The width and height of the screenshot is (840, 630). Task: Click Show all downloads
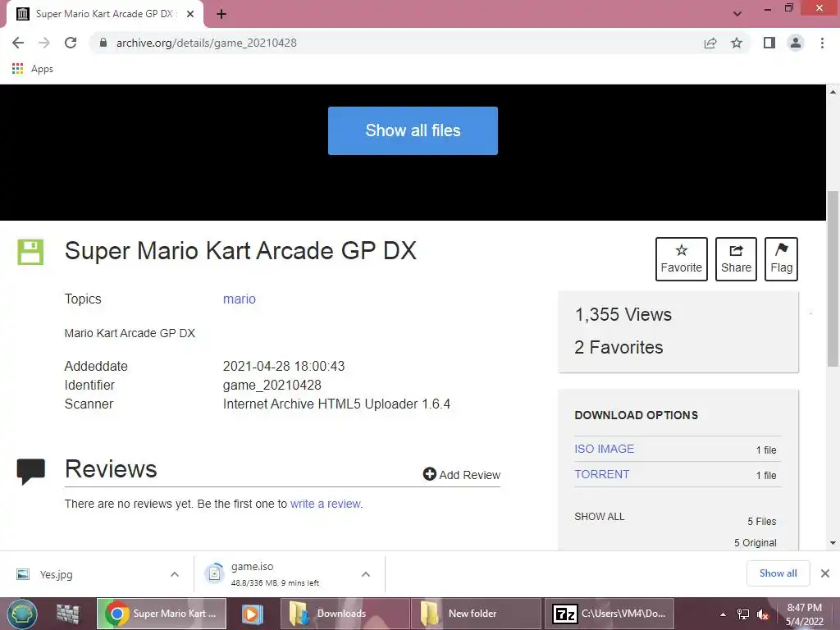click(778, 573)
